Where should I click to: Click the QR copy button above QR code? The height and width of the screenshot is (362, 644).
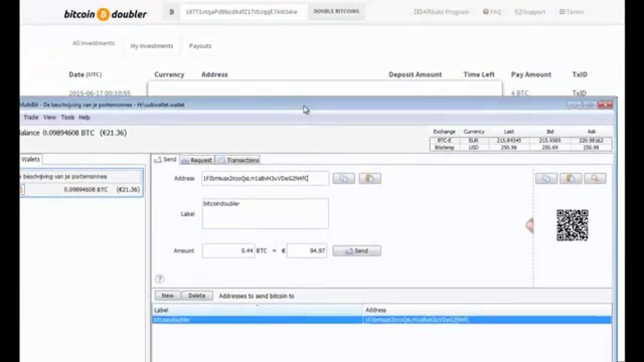(x=546, y=178)
